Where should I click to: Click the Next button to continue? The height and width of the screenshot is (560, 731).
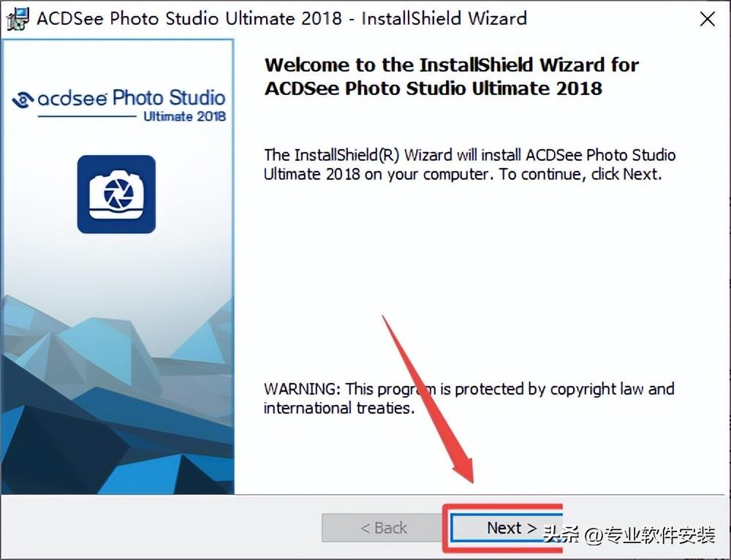[x=507, y=528]
